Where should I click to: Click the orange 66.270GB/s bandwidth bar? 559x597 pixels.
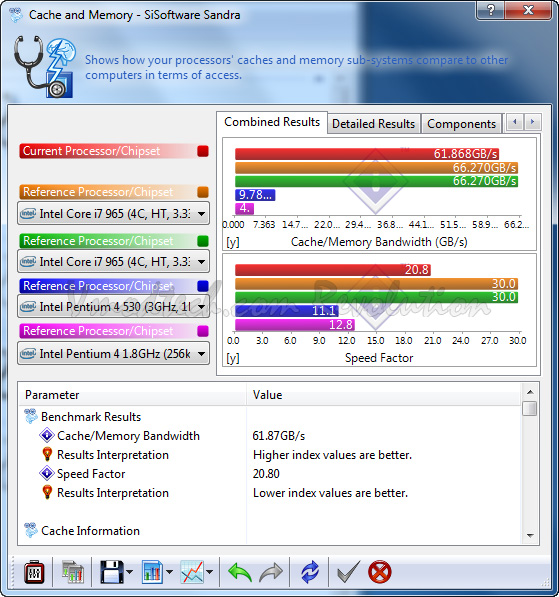point(377,168)
